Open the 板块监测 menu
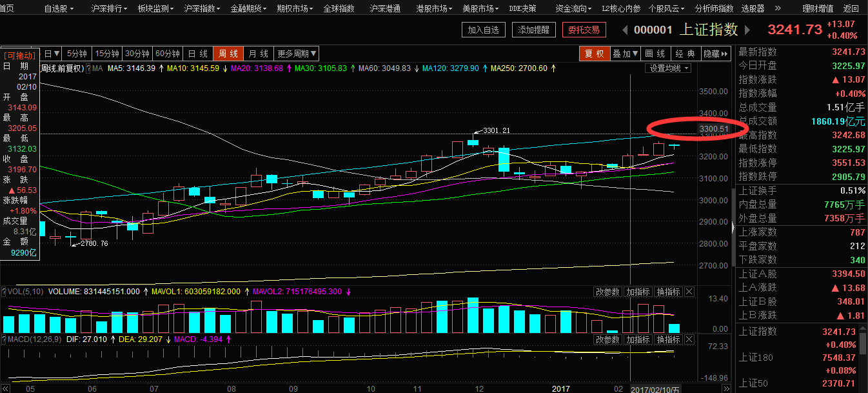 [x=156, y=8]
